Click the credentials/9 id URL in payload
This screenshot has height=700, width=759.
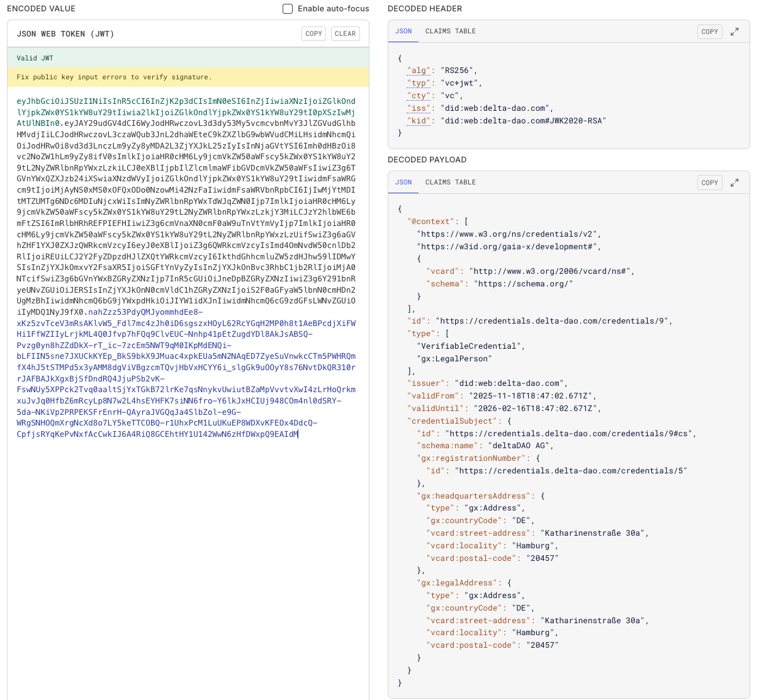click(553, 321)
